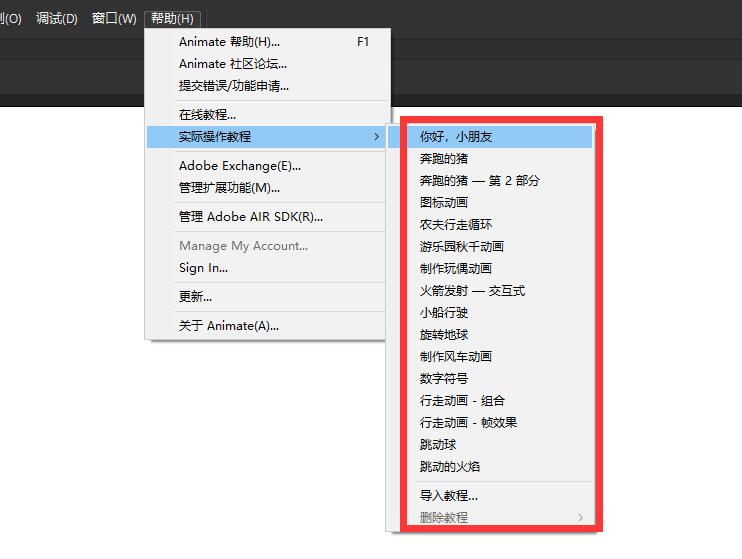Choose 提交错误/功能申请... option
This screenshot has width=742, height=559.
[x=268, y=86]
